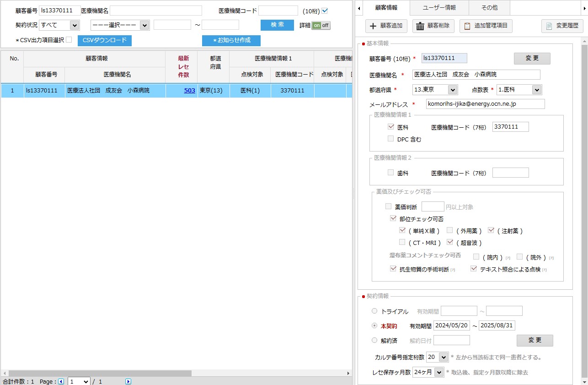Toggle テキスト照合による点検 checkbox

(x=474, y=269)
